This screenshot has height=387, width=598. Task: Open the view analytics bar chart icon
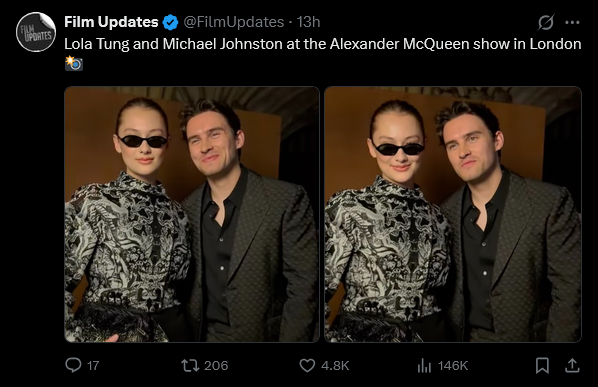pos(424,366)
